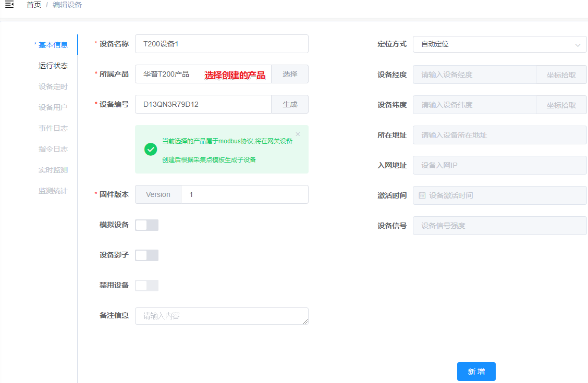Focus the 设备名称 input field
Screen dimensions: 588x383
coord(222,44)
